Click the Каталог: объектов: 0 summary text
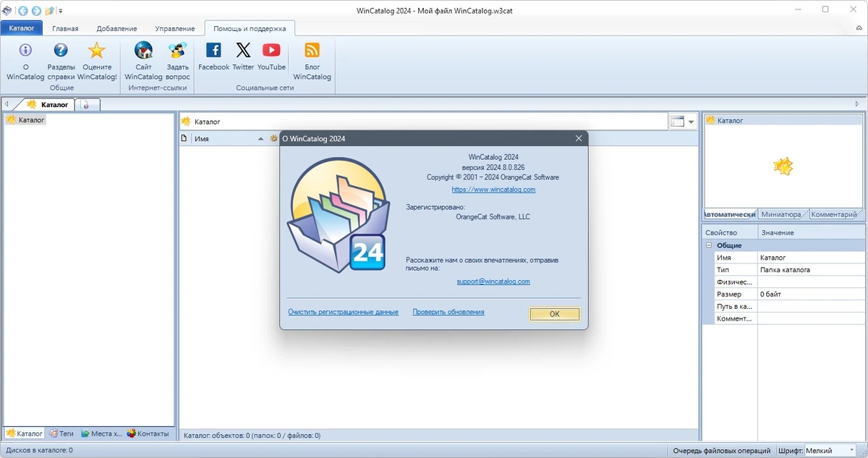This screenshot has height=458, width=868. click(252, 436)
